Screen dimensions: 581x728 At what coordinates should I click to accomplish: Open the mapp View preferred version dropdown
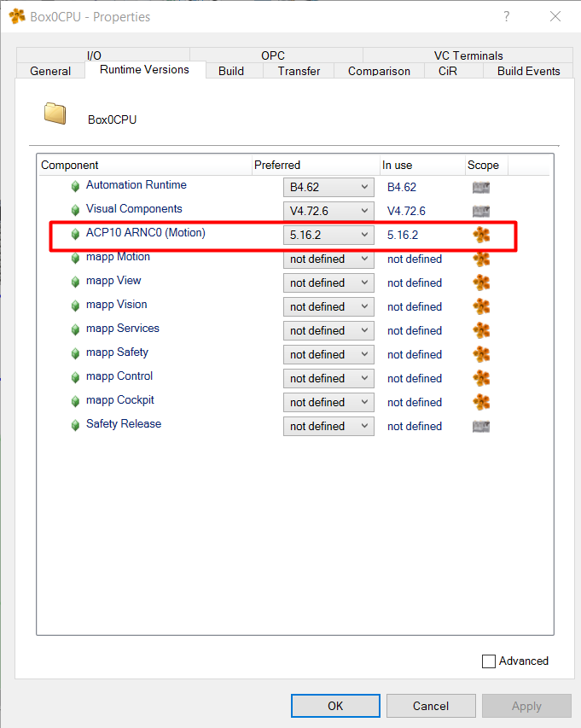coord(328,282)
